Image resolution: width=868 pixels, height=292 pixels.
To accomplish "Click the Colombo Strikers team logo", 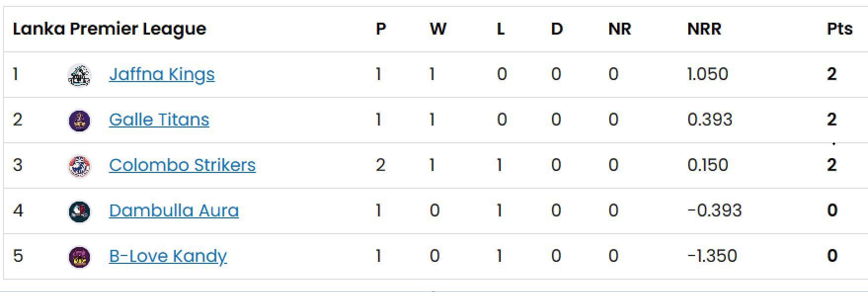I will (x=79, y=166).
